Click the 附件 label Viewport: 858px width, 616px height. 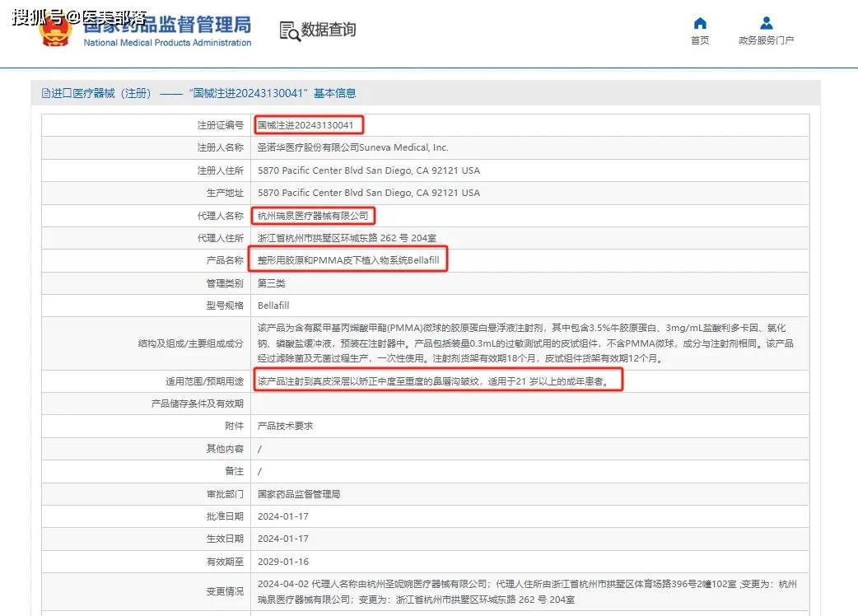tap(234, 426)
